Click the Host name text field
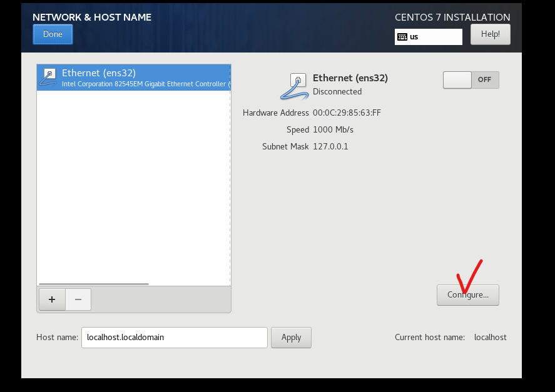The height and width of the screenshot is (392, 555). pos(175,338)
